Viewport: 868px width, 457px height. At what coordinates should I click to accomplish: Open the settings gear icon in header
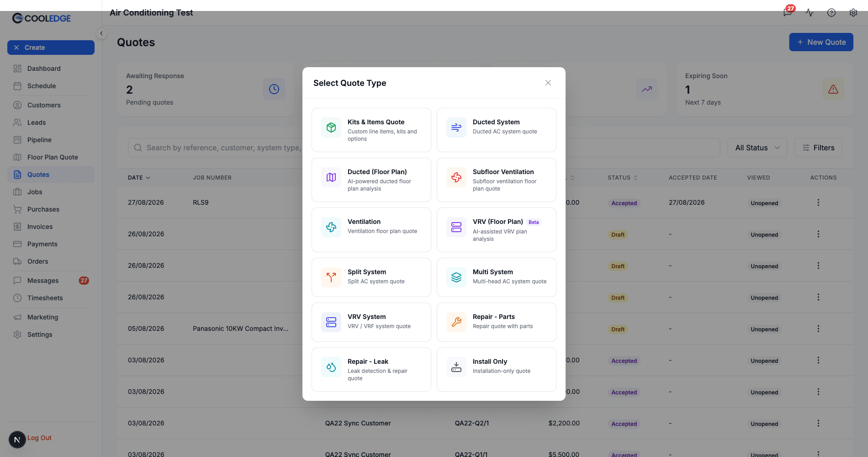click(853, 12)
